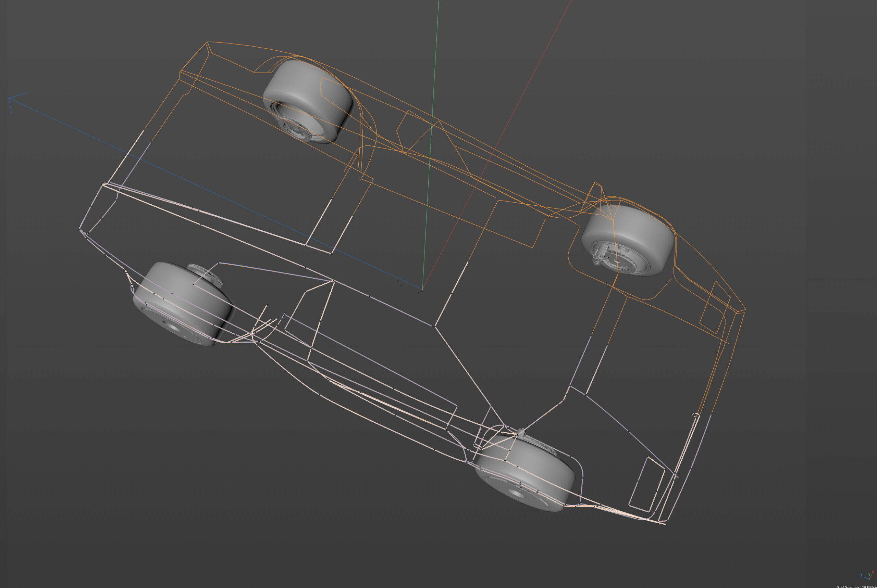Image resolution: width=877 pixels, height=588 pixels.
Task: Click the world origin where axes meet
Action: pos(422,290)
